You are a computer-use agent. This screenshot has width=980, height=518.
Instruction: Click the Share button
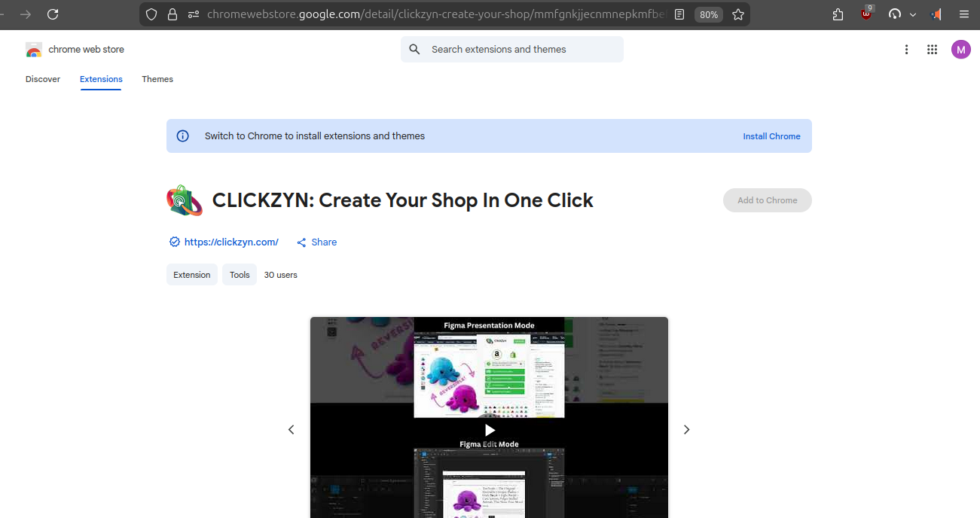(x=317, y=242)
